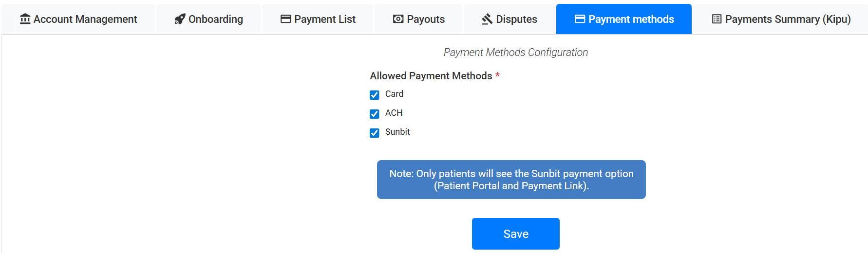
Task: Open the Account Management tab
Action: [x=85, y=19]
